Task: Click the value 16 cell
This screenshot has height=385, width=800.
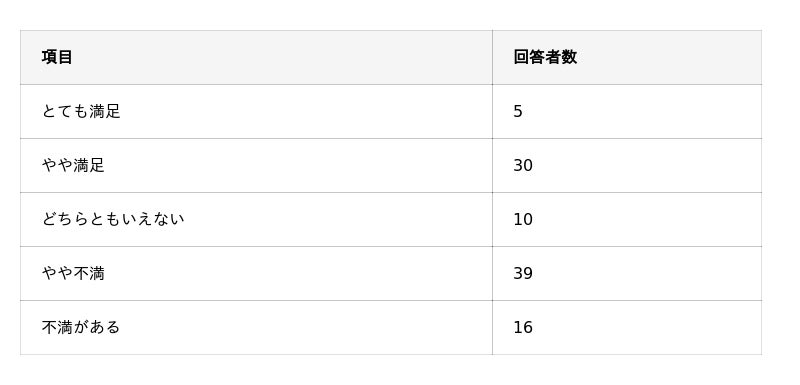Action: tap(627, 327)
